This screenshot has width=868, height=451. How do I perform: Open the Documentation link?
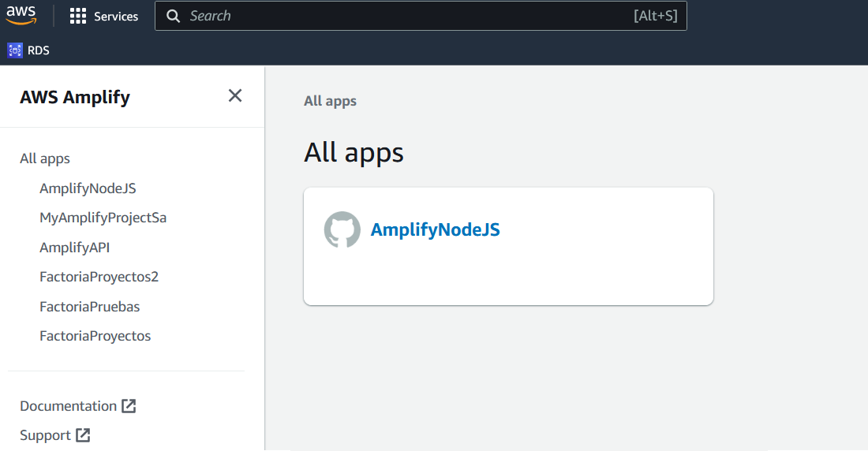68,406
